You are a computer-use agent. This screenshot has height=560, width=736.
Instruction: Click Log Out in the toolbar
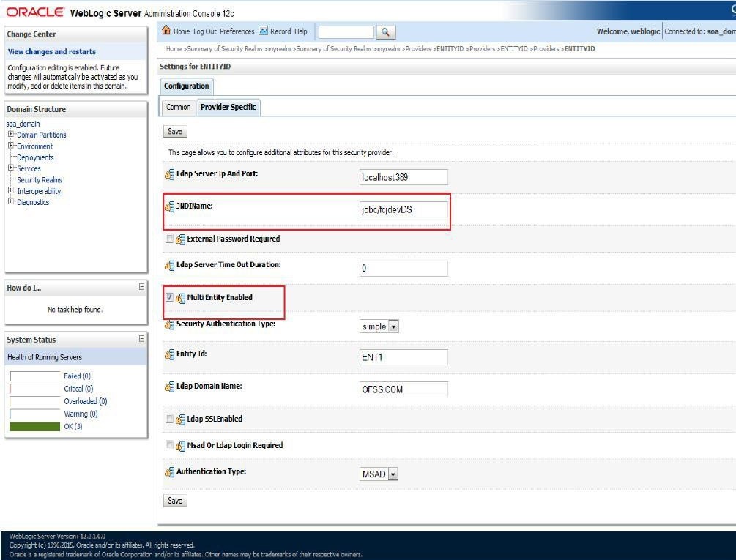point(204,31)
